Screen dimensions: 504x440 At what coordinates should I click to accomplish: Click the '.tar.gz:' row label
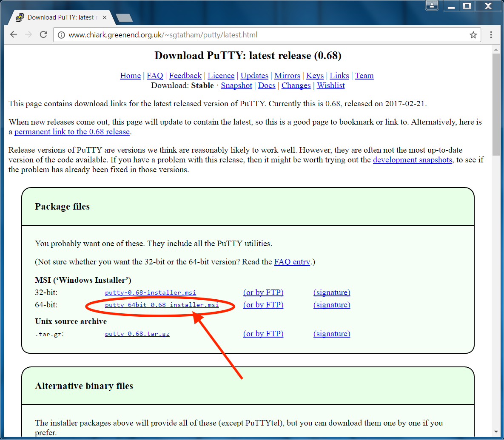49,334
